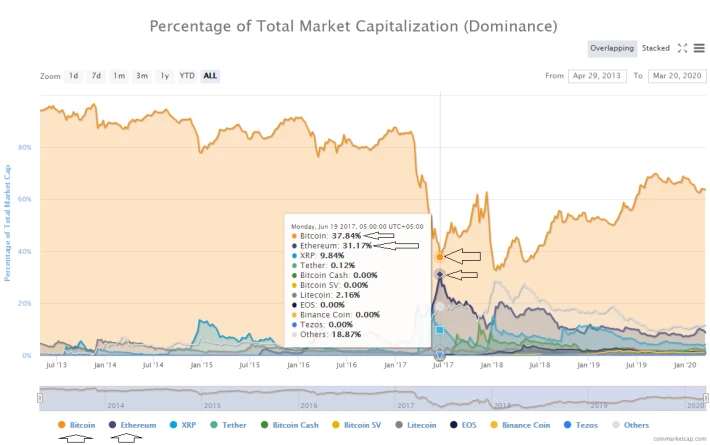Set zoom range to 1y
Screen dimensions: 710x445
click(164, 76)
